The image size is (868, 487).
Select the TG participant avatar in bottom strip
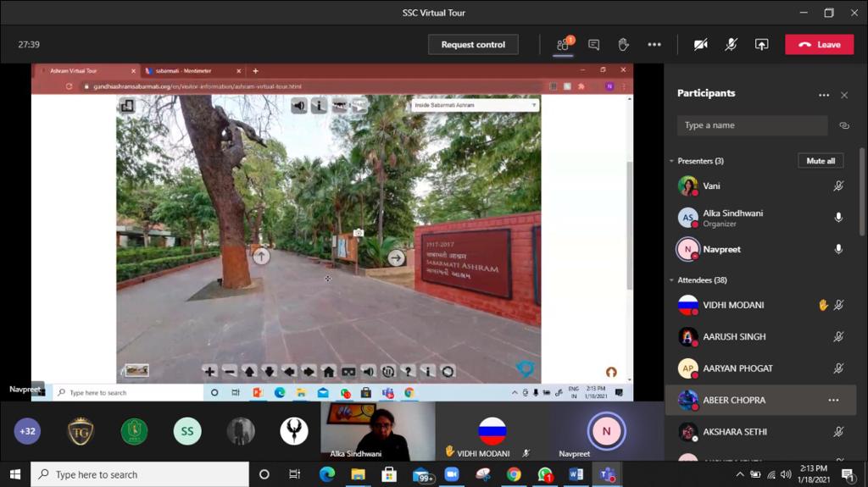81,431
